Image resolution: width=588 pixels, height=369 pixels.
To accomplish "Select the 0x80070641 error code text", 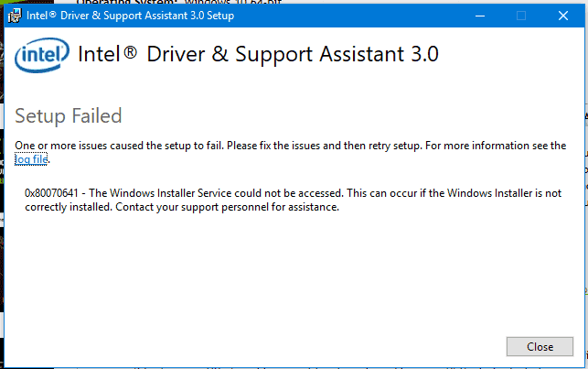I will (x=51, y=193).
